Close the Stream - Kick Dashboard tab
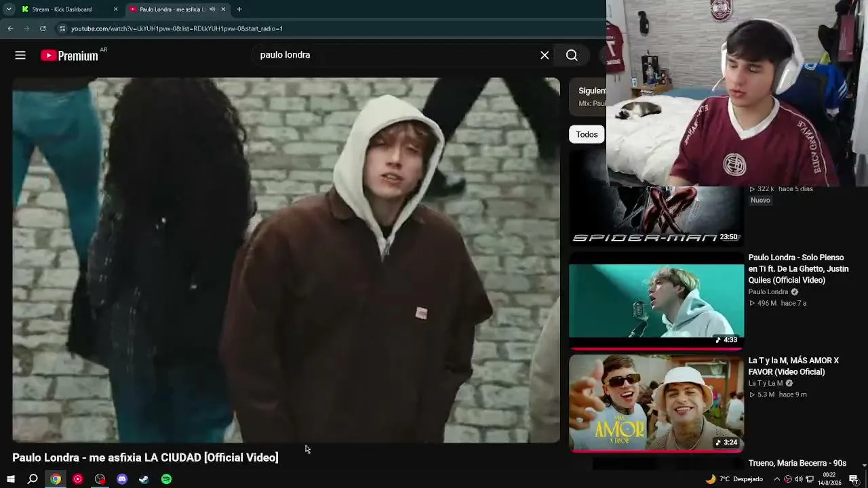868x488 pixels. pos(115,9)
